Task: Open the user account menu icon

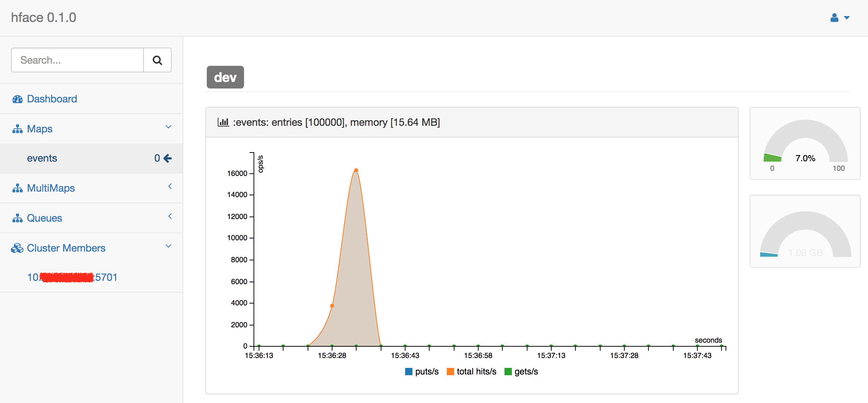Action: tap(834, 18)
